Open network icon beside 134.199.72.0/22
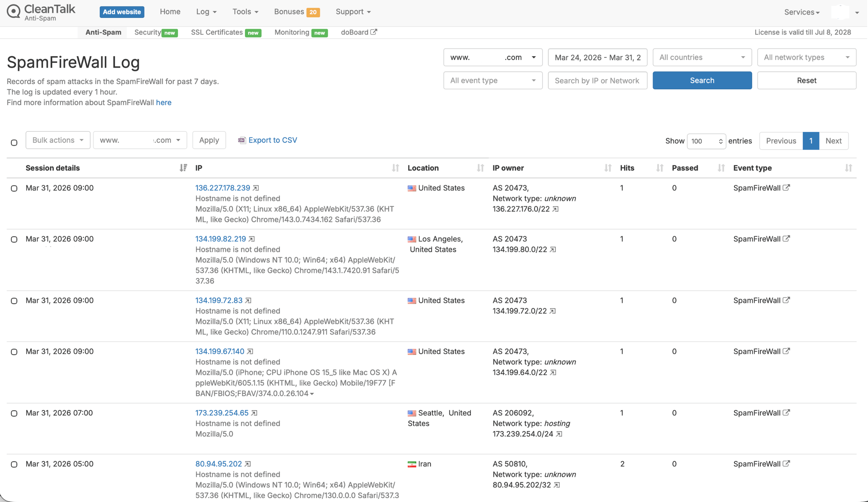This screenshot has width=868, height=502. [x=553, y=311]
